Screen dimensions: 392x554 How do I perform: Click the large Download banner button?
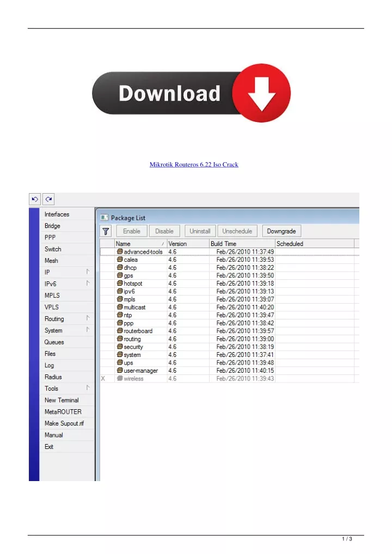191,93
